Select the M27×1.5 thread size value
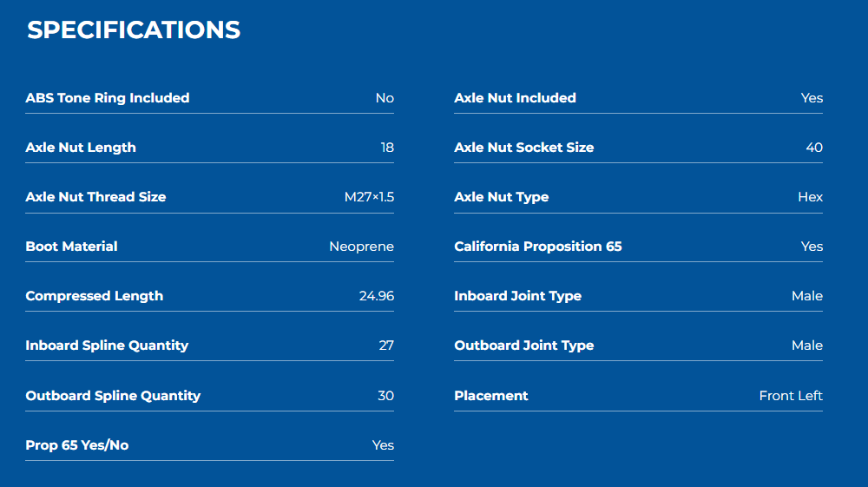The height and width of the screenshot is (487, 868). click(369, 197)
